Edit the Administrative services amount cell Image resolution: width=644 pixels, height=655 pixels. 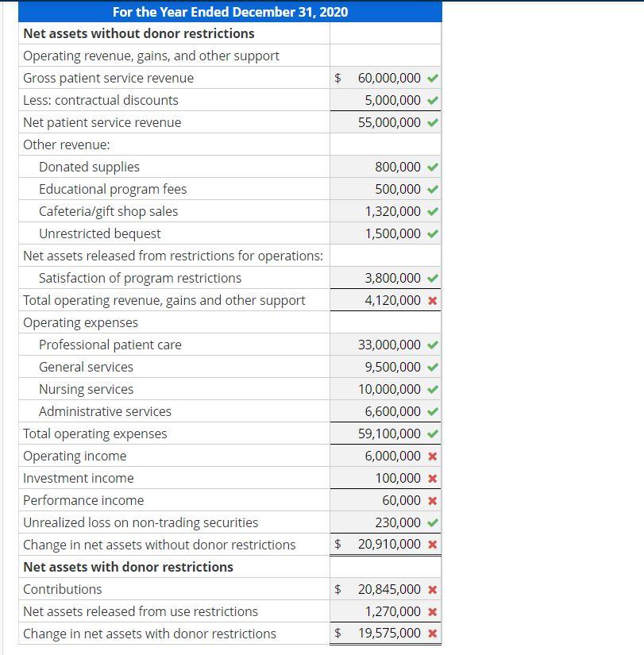[385, 411]
